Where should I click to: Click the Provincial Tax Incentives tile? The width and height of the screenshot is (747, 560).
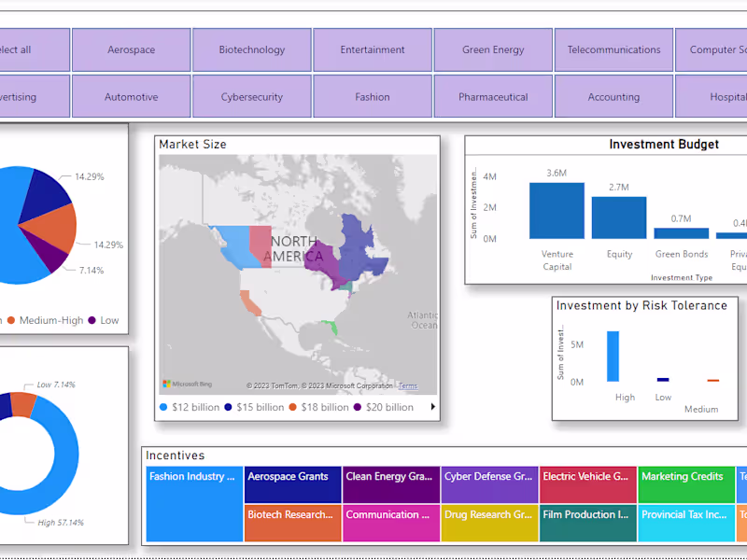(x=686, y=523)
